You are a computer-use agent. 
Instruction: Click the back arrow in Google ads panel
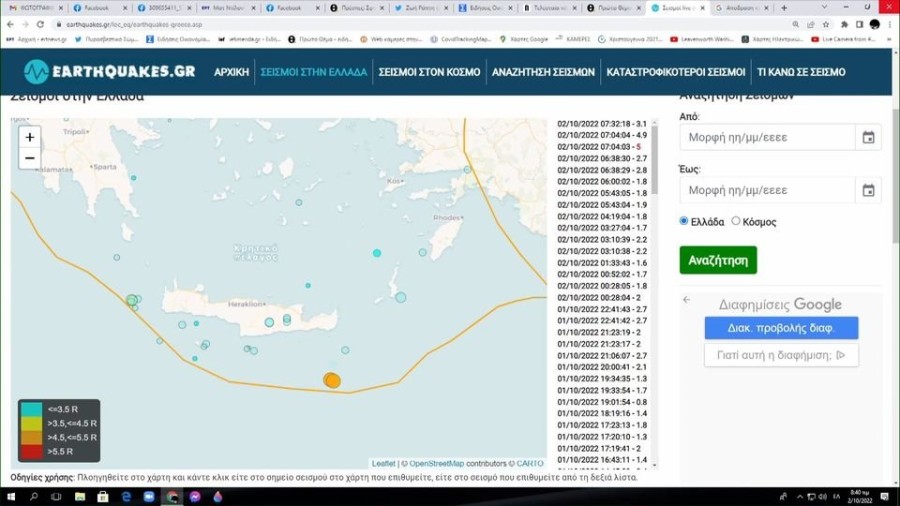(687, 300)
